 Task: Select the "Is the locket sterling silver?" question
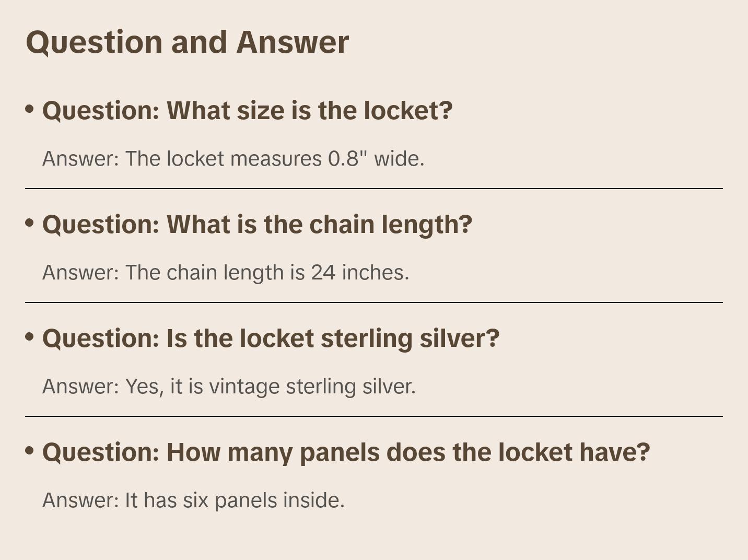coord(271,339)
